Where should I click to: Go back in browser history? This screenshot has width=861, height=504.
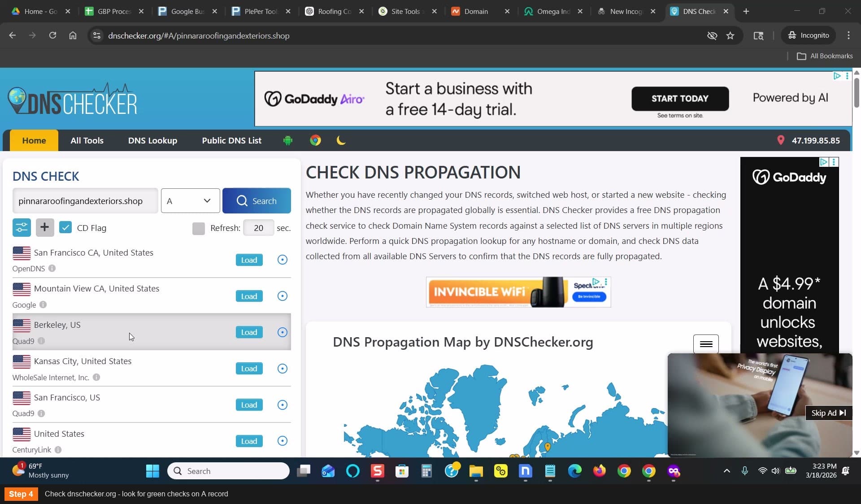point(13,35)
